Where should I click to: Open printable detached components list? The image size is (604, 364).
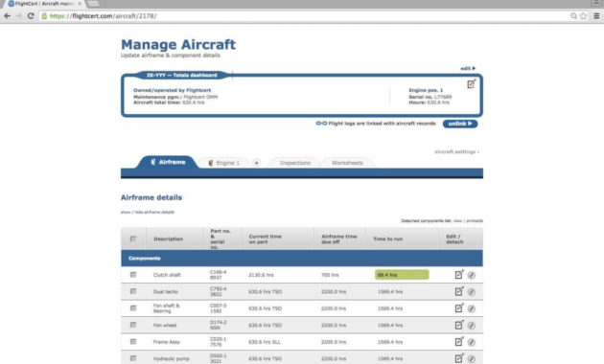[475, 221]
